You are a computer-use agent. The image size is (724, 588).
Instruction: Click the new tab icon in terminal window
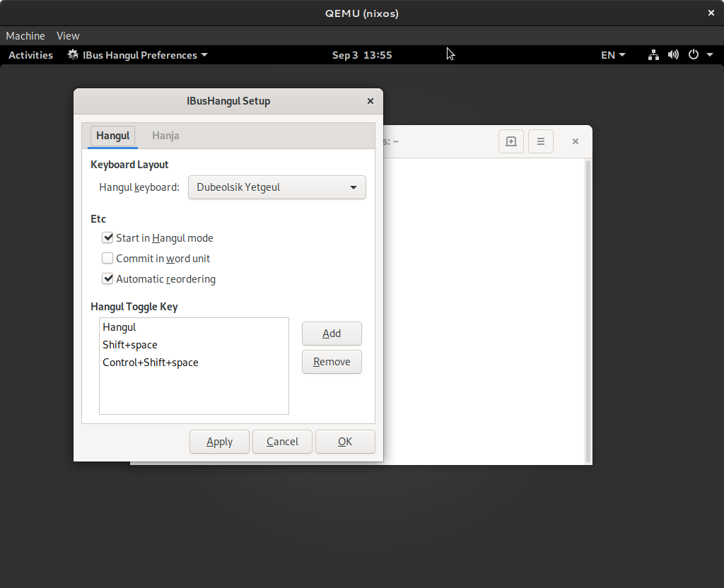click(511, 141)
